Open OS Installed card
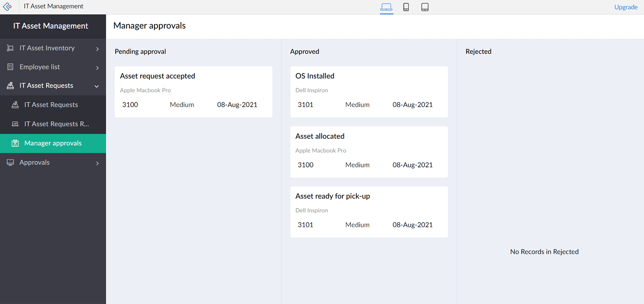The width and height of the screenshot is (644, 304). tap(369, 92)
